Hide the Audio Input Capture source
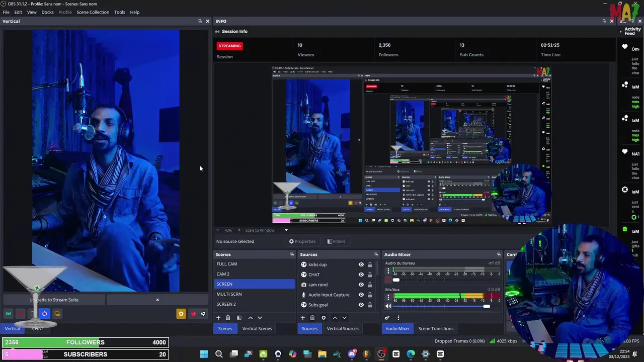The width and height of the screenshot is (644, 362). coord(361,295)
